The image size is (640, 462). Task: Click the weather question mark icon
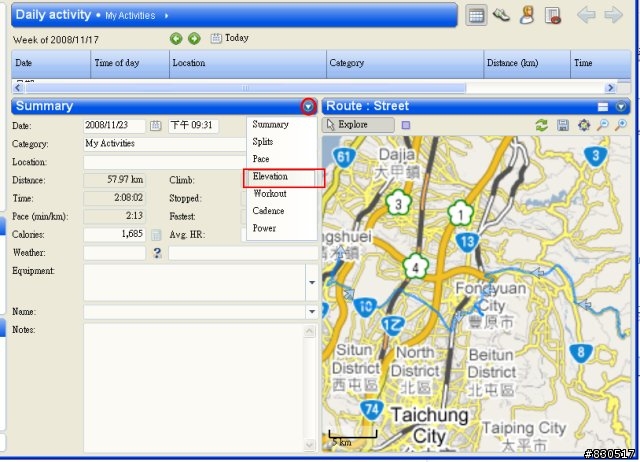pyautogui.click(x=156, y=253)
